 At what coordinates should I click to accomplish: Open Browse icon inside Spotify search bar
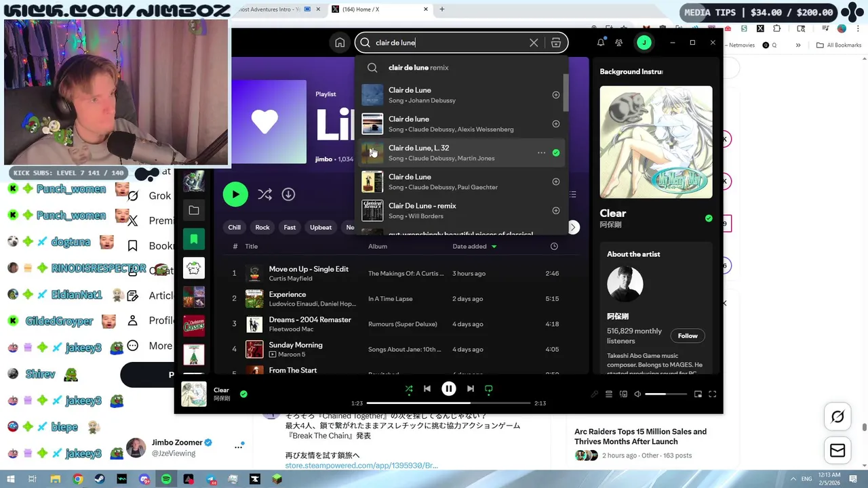556,43
